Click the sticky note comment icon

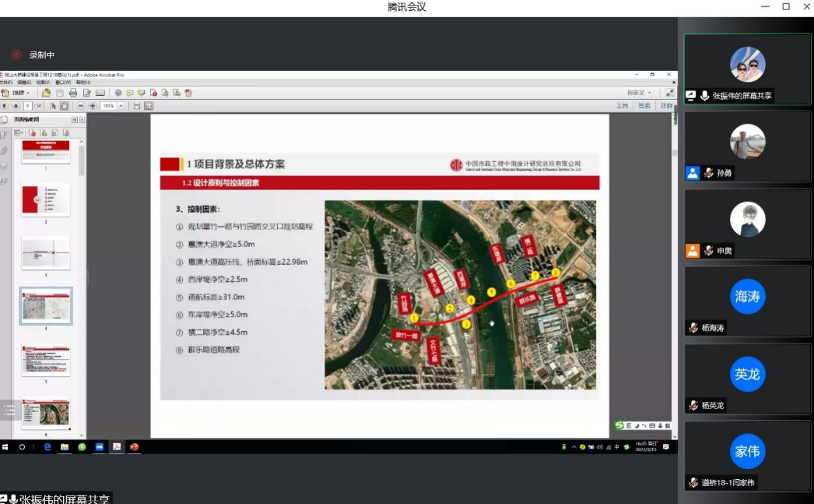(130, 93)
